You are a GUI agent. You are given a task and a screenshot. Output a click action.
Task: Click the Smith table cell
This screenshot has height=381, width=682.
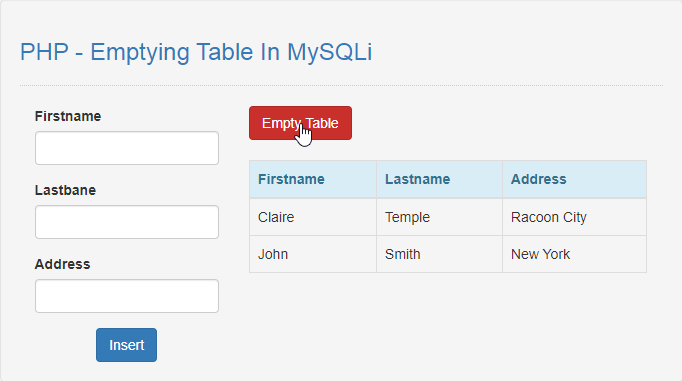coord(439,254)
